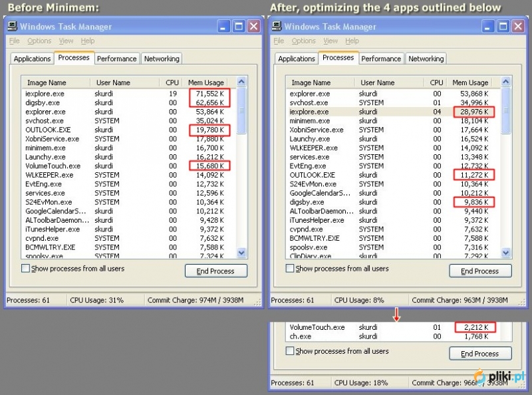The width and height of the screenshot is (532, 395).
Task: Select XobniService.exe using 17,880 K in the Before Minimem window
Action: [129, 139]
